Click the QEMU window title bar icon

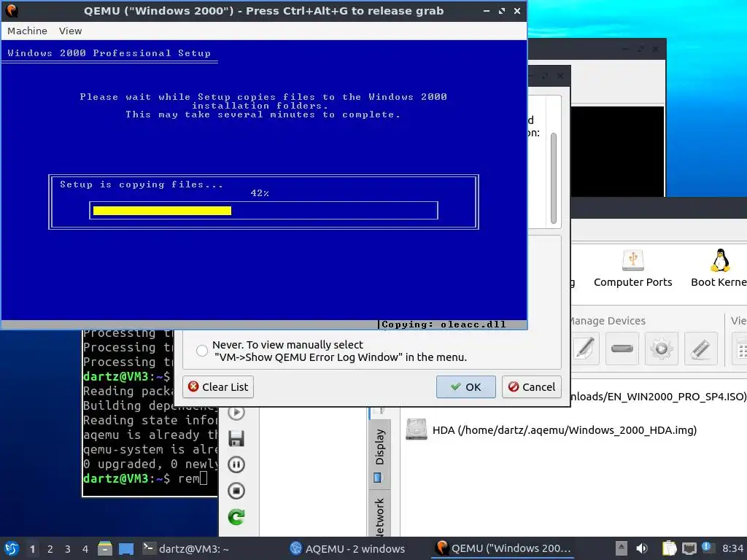(x=12, y=10)
